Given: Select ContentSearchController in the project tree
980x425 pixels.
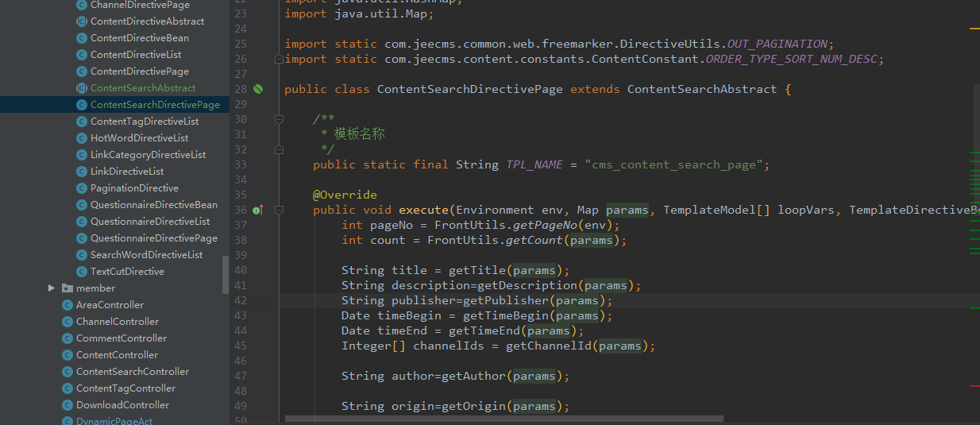Looking at the screenshot, I should [132, 372].
